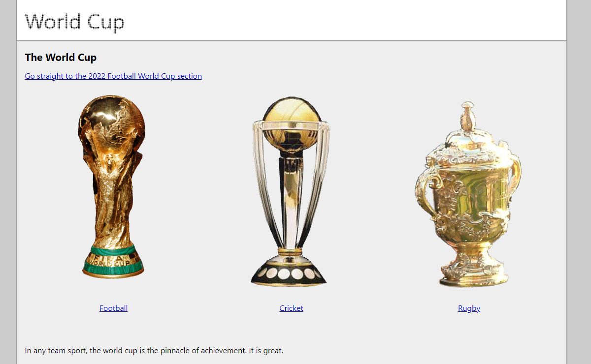Click the white header banner beside the title

345,21
